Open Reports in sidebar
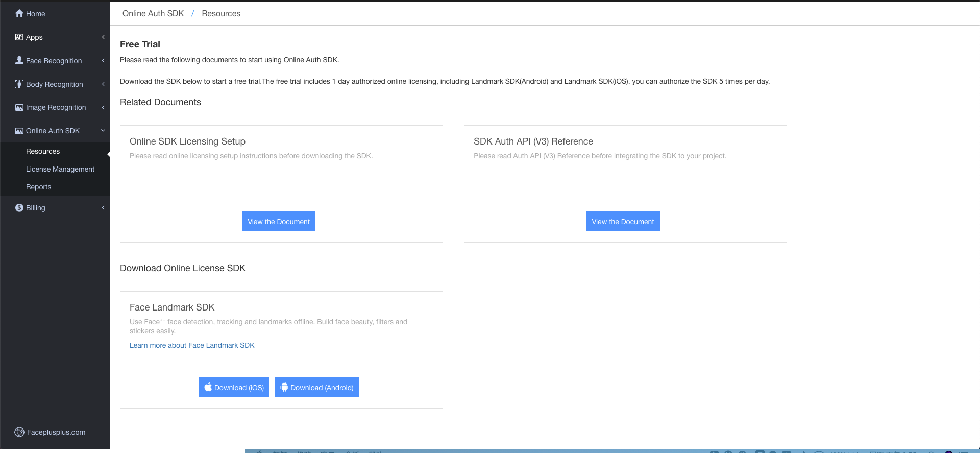The height and width of the screenshot is (453, 980). (x=39, y=187)
